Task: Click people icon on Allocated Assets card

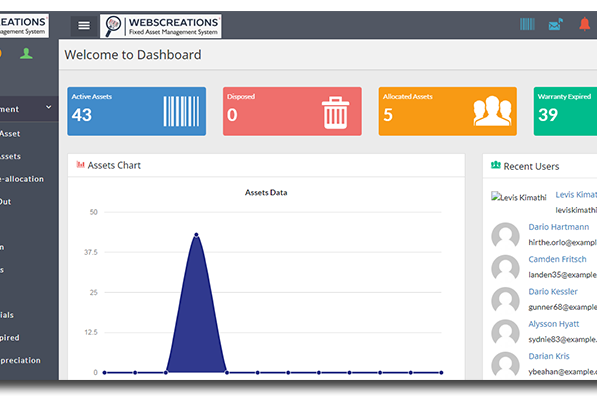Action: tap(492, 111)
